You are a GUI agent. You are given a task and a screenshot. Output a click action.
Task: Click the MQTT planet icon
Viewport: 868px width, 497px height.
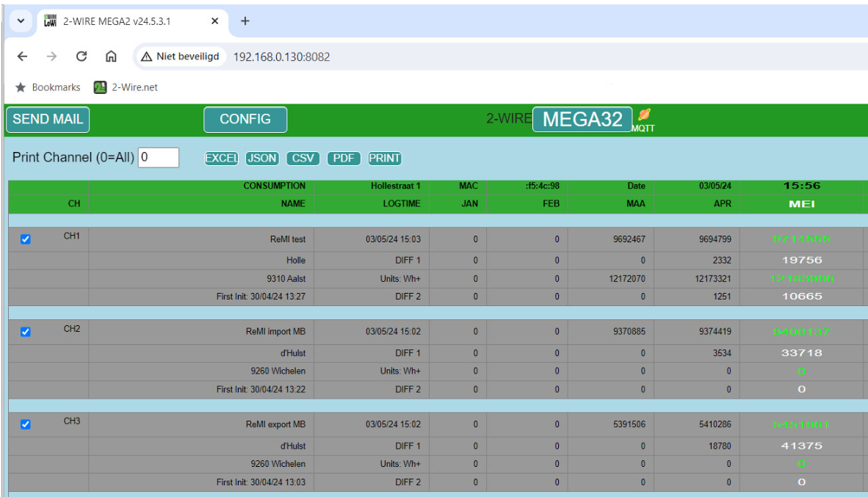pos(644,115)
